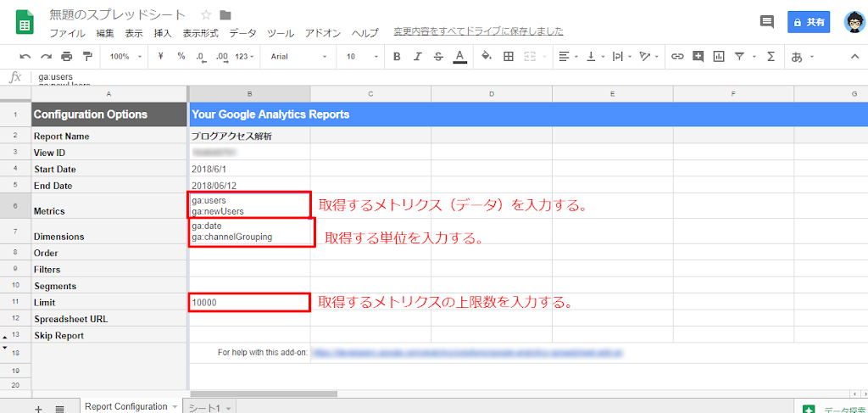Click the horizontal scrollbar thumb
Viewport: 868px width, 413px height.
coord(263,394)
